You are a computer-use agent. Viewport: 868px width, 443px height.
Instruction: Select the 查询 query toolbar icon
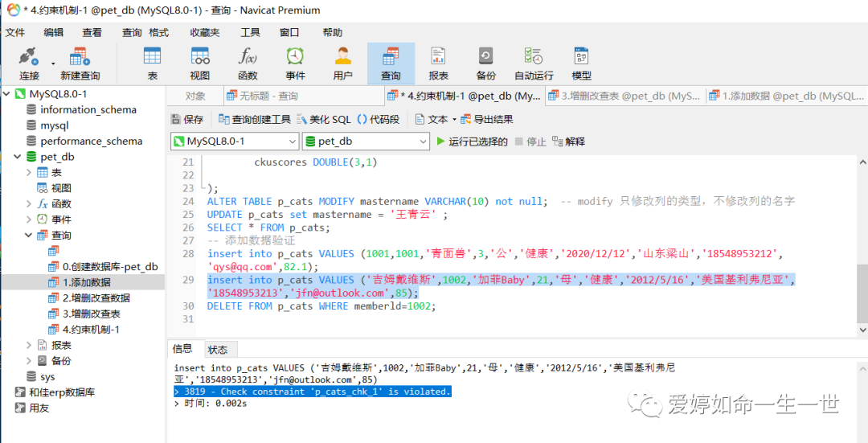click(x=391, y=64)
